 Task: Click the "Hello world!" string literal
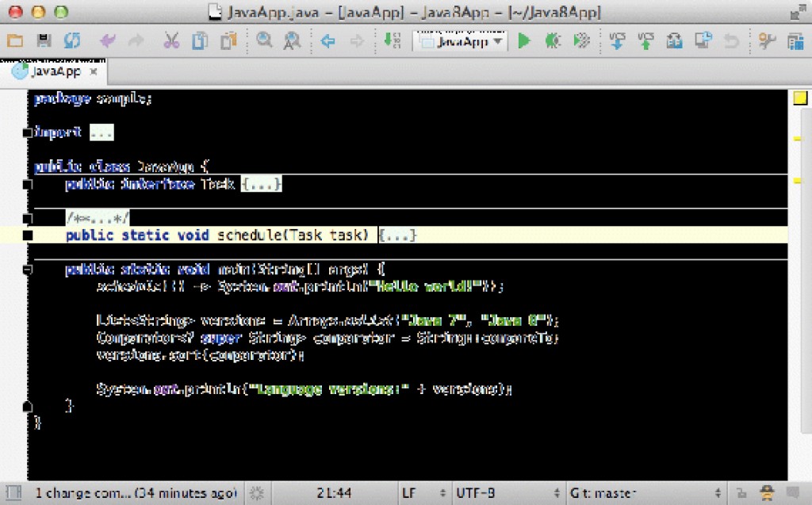coord(429,286)
